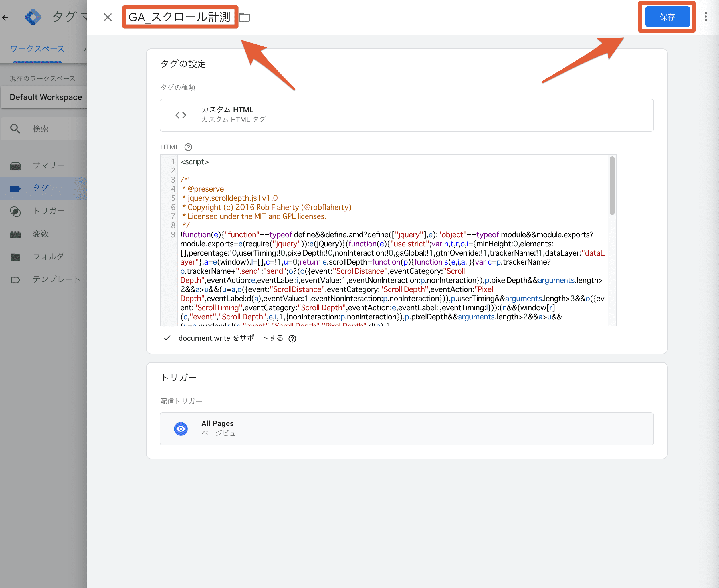Viewport: 719px width, 588px height.
Task: Click the 変数 sidebar icon
Action: [15, 234]
